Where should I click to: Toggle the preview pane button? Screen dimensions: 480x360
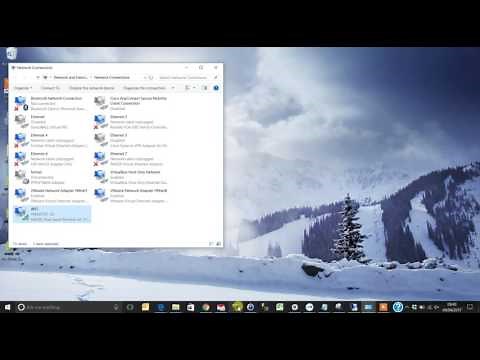tap(205, 88)
